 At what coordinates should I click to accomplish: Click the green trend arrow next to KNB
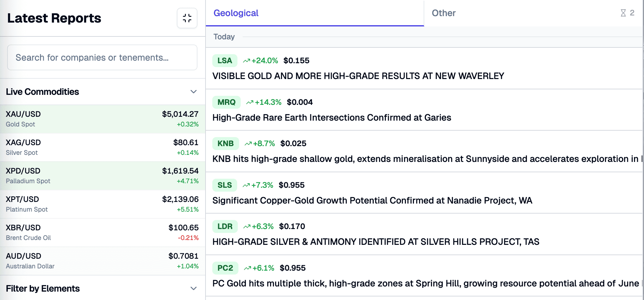(x=248, y=143)
